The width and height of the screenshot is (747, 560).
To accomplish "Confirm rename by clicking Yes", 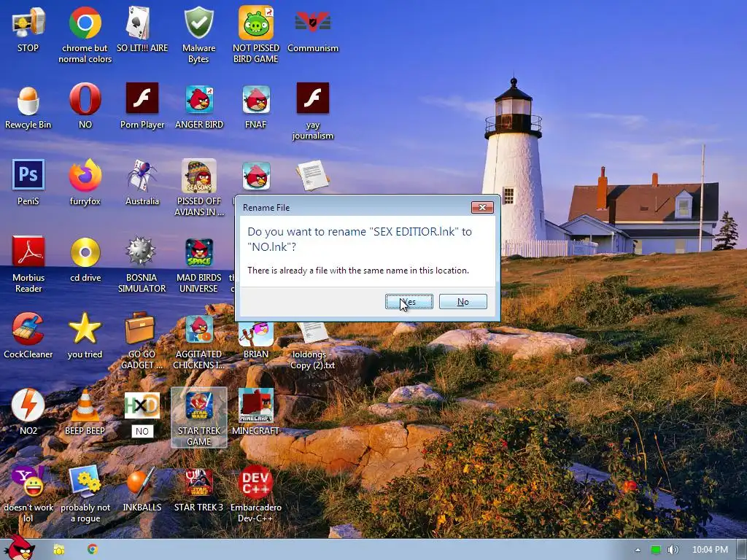I will (409, 301).
